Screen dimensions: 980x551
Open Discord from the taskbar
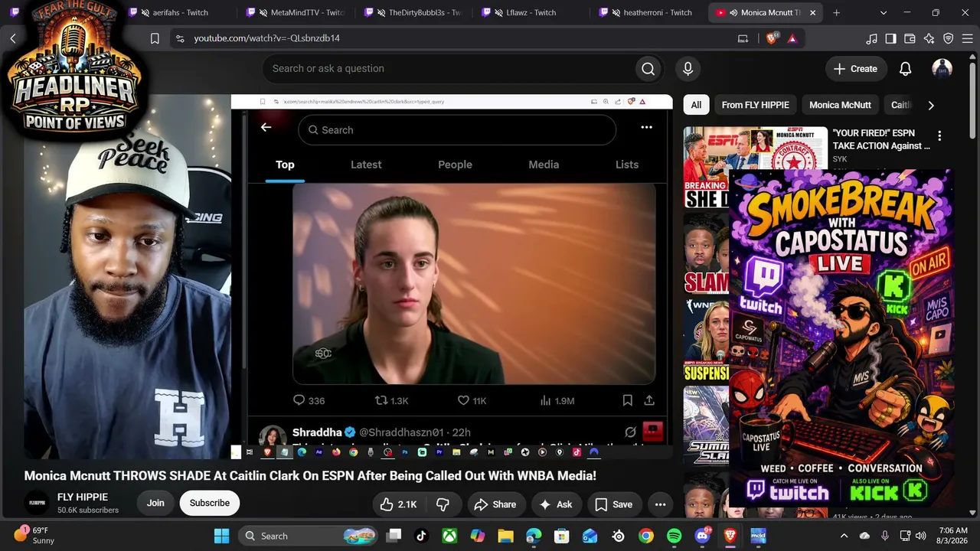pos(702,536)
